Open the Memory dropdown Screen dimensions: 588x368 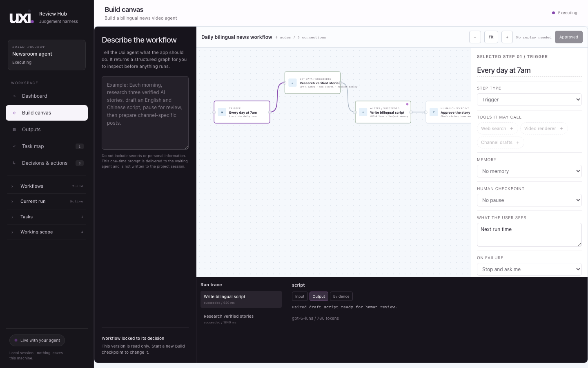click(529, 171)
